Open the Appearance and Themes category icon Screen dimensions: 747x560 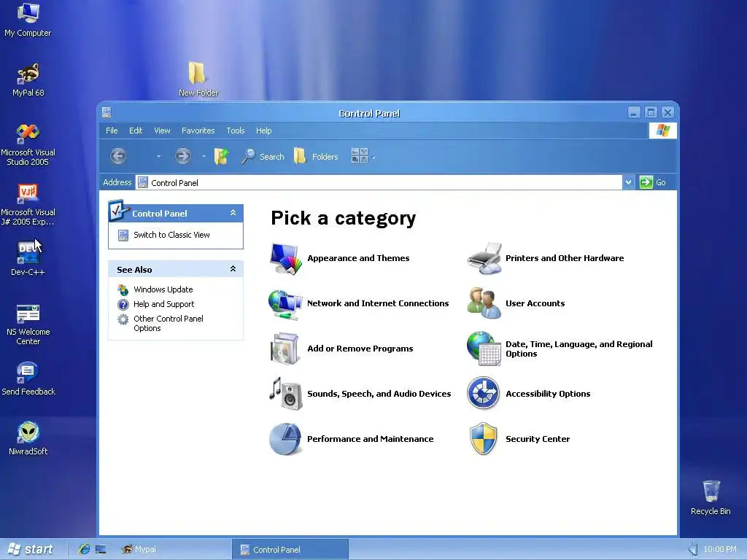(x=286, y=259)
